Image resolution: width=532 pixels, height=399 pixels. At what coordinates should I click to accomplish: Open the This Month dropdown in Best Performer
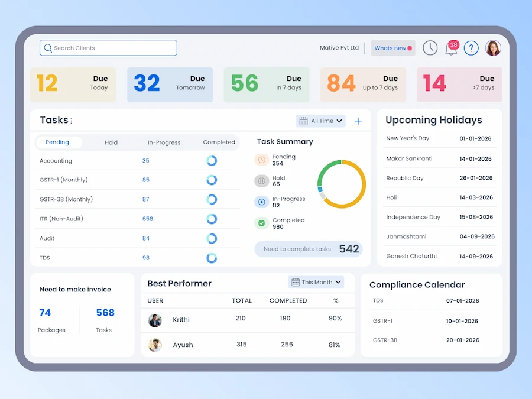(x=316, y=282)
